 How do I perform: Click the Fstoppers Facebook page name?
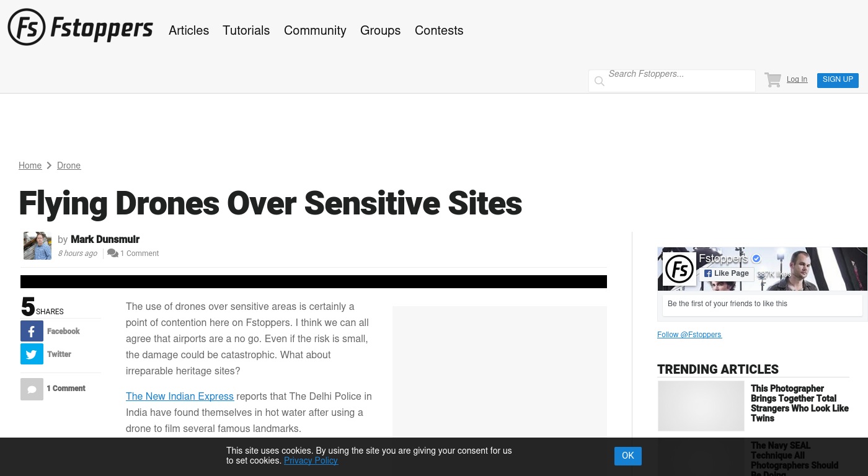[x=723, y=258]
